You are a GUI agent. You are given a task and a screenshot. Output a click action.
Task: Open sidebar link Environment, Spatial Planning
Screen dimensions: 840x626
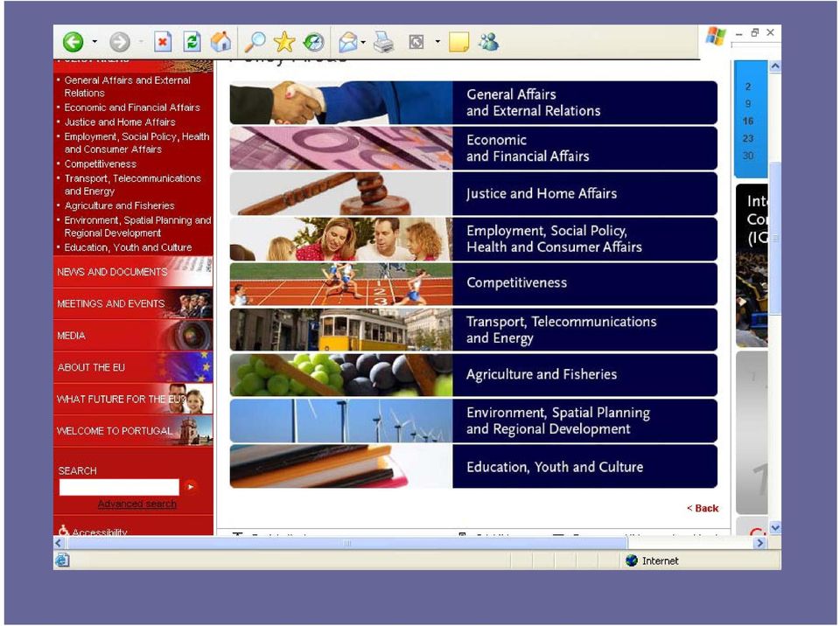click(137, 226)
